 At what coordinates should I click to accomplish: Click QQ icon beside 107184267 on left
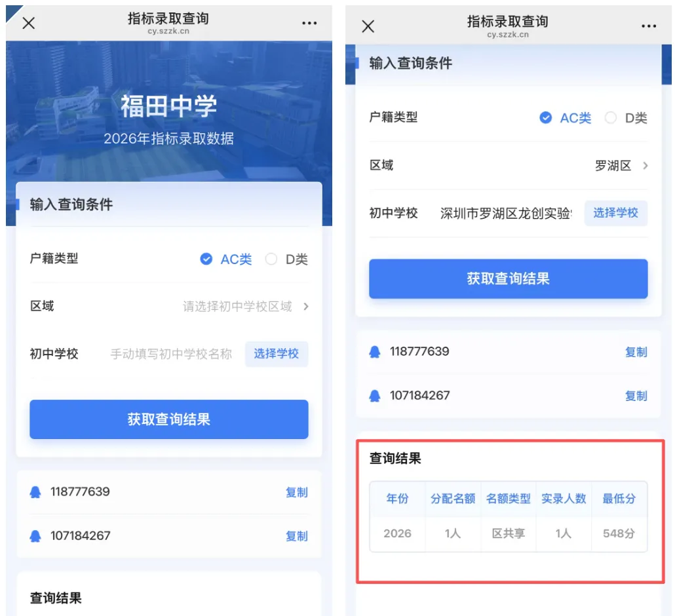35,536
